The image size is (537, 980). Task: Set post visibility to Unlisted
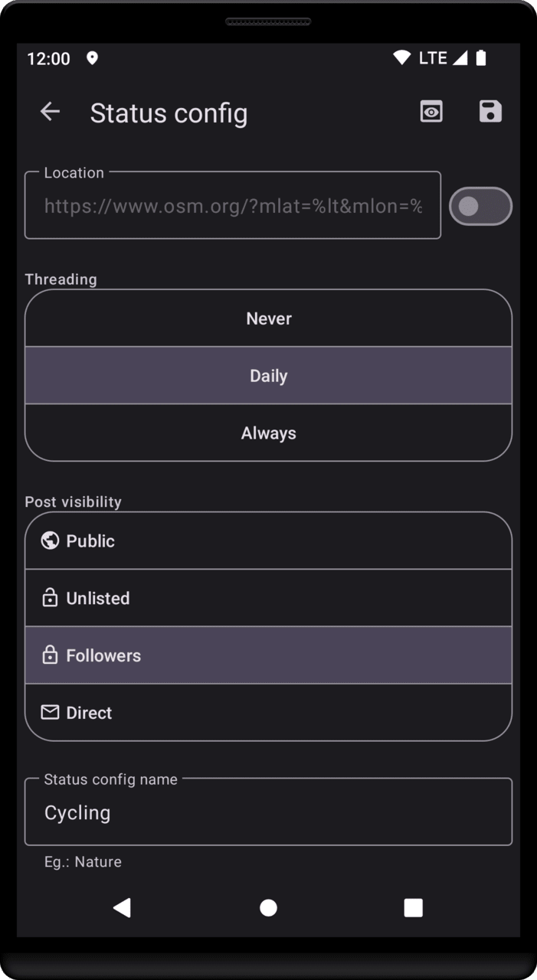268,598
